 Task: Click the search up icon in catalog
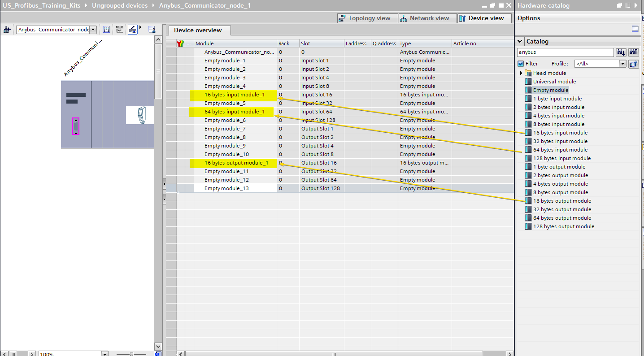pyautogui.click(x=633, y=52)
